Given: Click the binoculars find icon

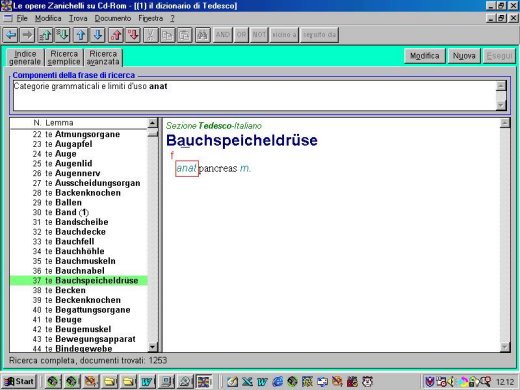Looking at the screenshot, I should pos(202,35).
